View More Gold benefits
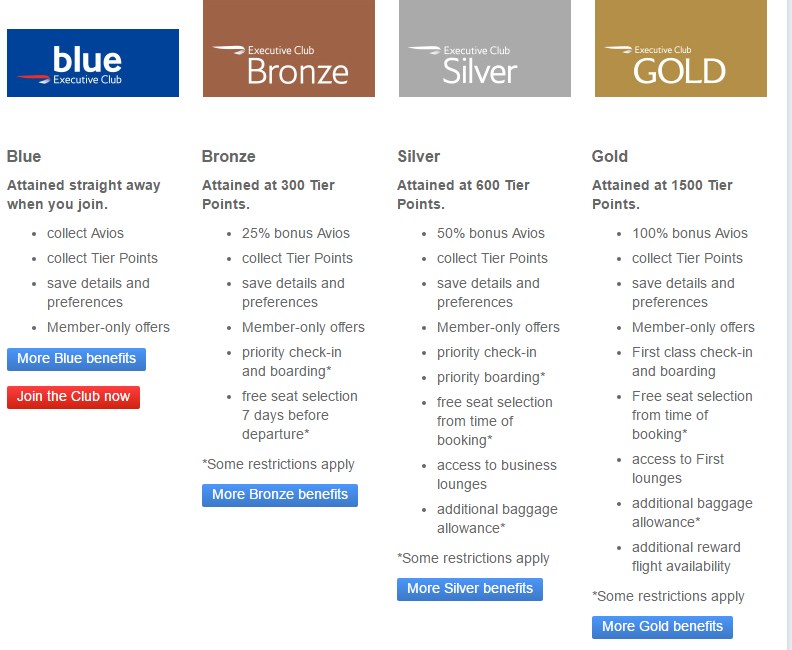The image size is (792, 650). [662, 627]
